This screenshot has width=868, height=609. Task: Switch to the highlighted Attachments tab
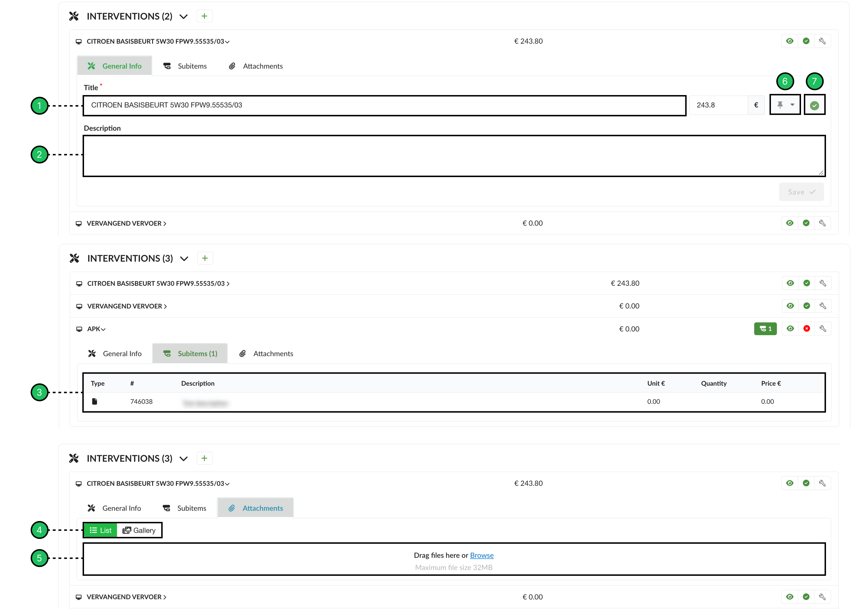255,508
